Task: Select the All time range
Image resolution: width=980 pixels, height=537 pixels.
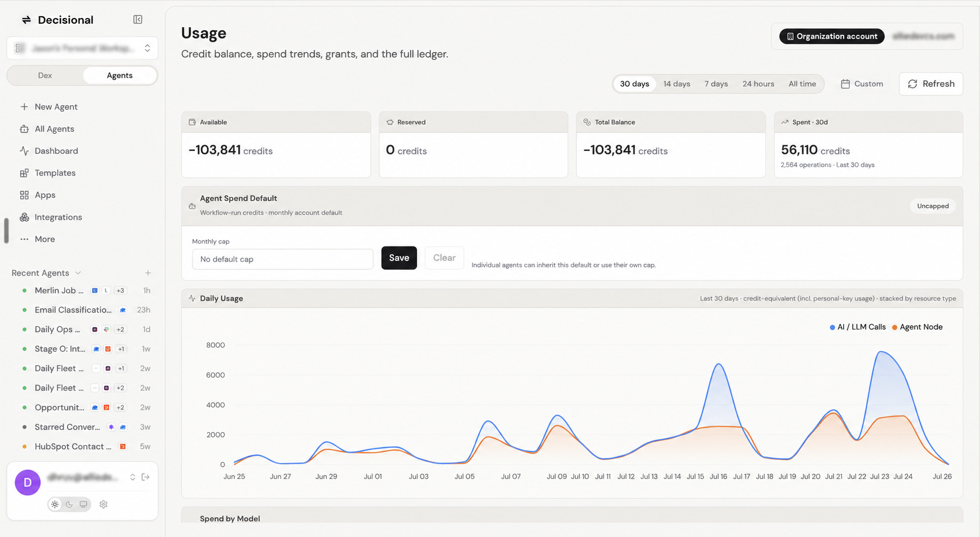Action: 802,84
